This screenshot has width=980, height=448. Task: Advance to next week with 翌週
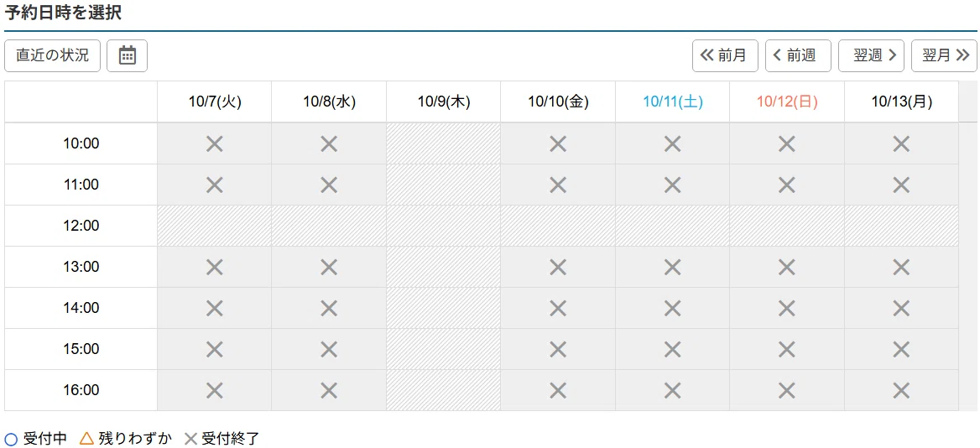(x=871, y=55)
